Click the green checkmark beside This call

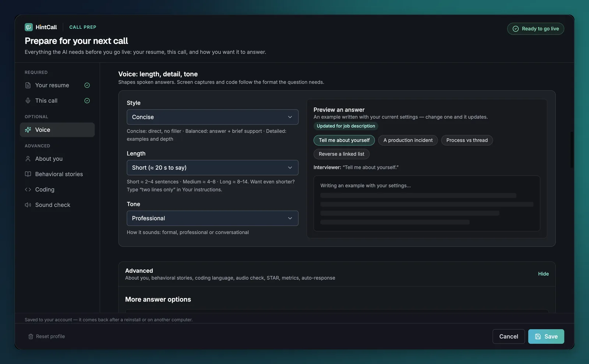coord(87,101)
